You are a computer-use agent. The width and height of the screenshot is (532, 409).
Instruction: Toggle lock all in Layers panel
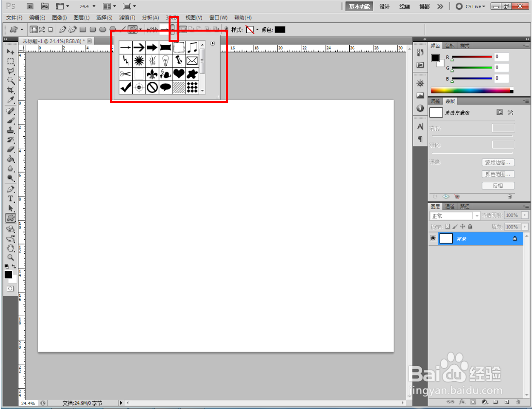point(470,226)
